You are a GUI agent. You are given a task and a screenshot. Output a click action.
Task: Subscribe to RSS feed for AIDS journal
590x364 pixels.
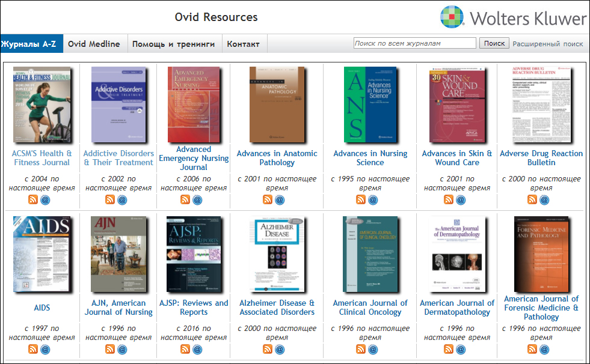pyautogui.click(x=32, y=349)
